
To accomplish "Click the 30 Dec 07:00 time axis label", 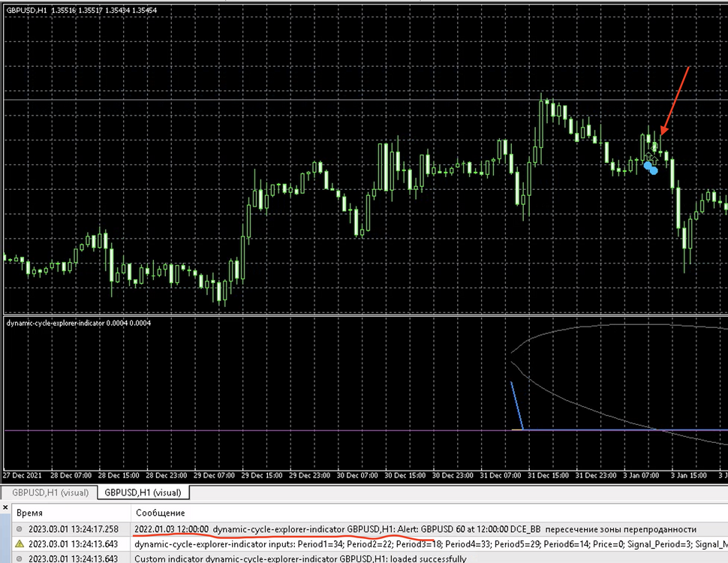I will pos(357,475).
